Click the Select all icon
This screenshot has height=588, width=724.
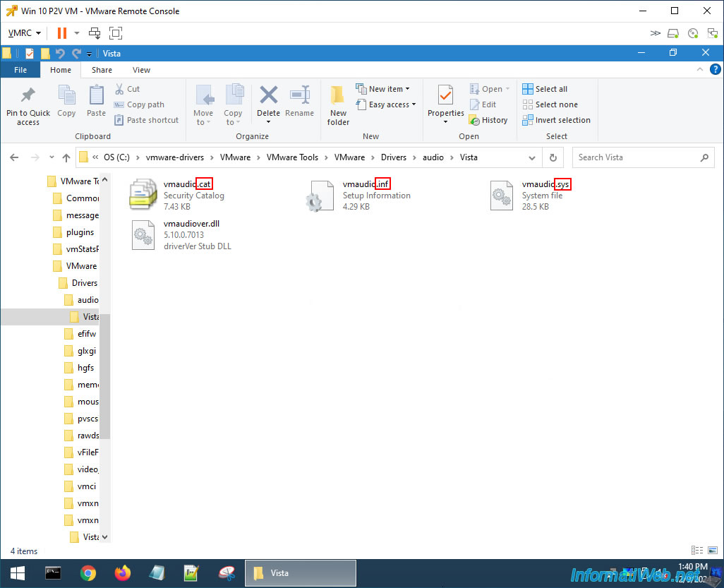[528, 89]
